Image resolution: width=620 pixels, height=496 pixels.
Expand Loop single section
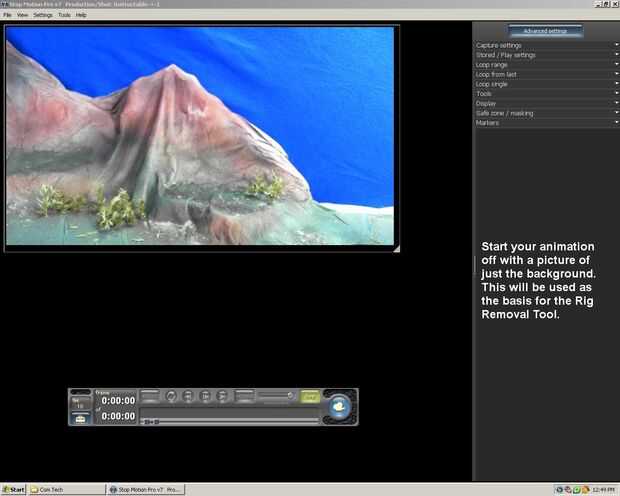546,84
